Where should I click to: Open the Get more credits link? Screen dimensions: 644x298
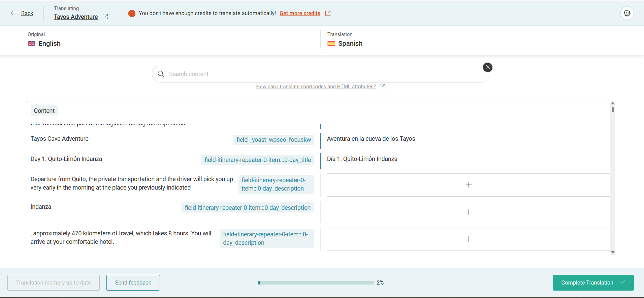[300, 13]
